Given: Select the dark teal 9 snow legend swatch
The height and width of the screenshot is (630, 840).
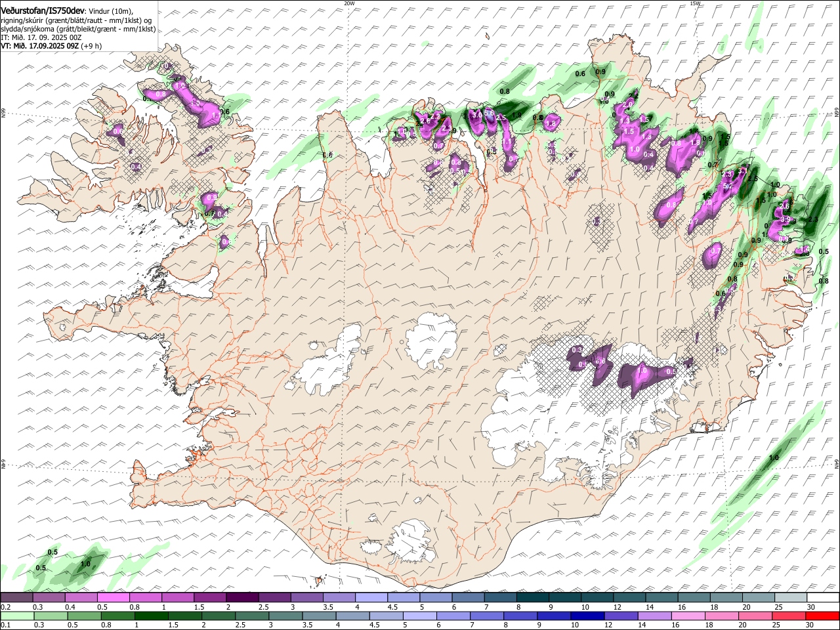Looking at the screenshot, I should tap(564, 598).
